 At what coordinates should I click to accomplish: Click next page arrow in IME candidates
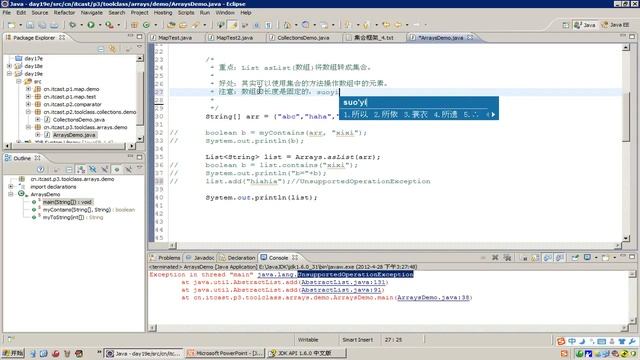click(493, 115)
